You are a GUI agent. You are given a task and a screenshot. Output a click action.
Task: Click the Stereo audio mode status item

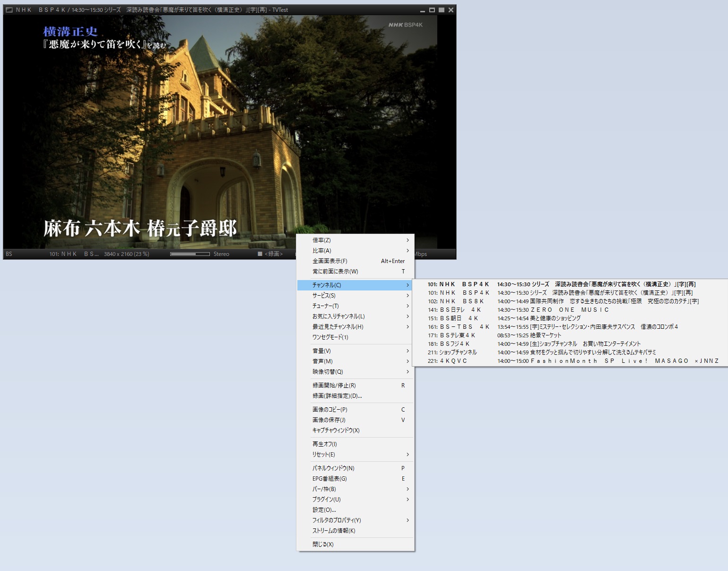[x=221, y=254]
